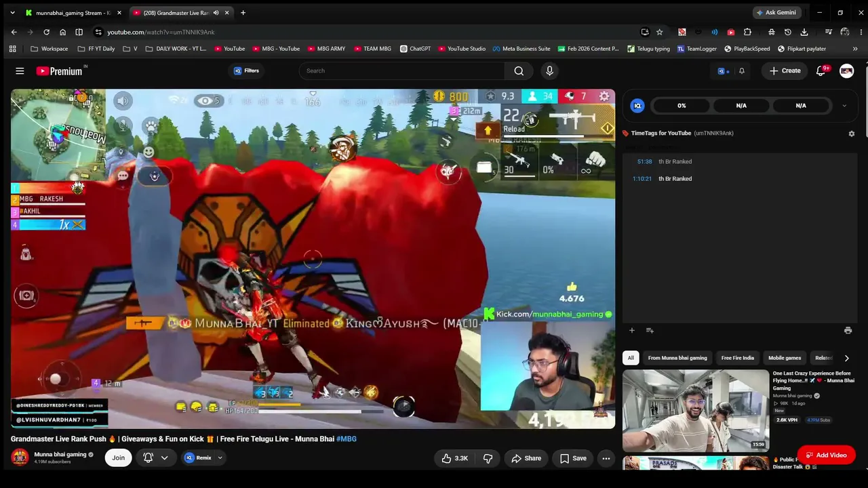Open the #MBG hashtag link
This screenshot has height=488, width=868.
[x=347, y=439]
